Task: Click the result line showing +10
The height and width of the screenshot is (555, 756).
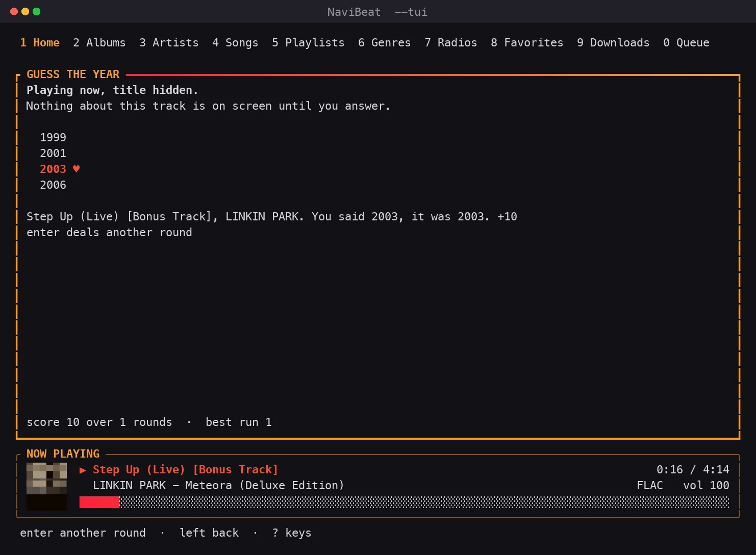Action: (272, 217)
